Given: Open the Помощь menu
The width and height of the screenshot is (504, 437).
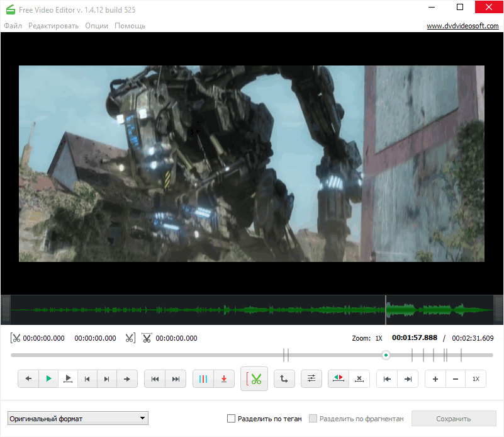Looking at the screenshot, I should pyautogui.click(x=130, y=26).
